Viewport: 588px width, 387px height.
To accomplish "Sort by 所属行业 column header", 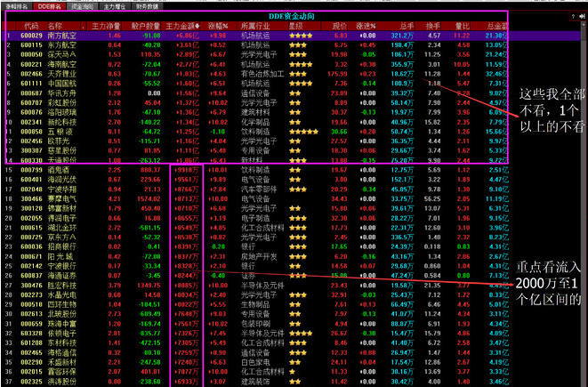I will pos(255,27).
